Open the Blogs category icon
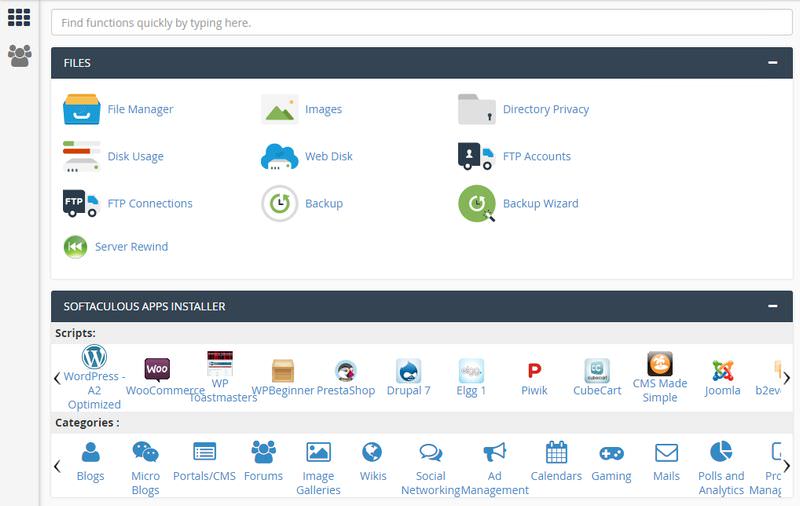This screenshot has height=506, width=800. point(90,452)
